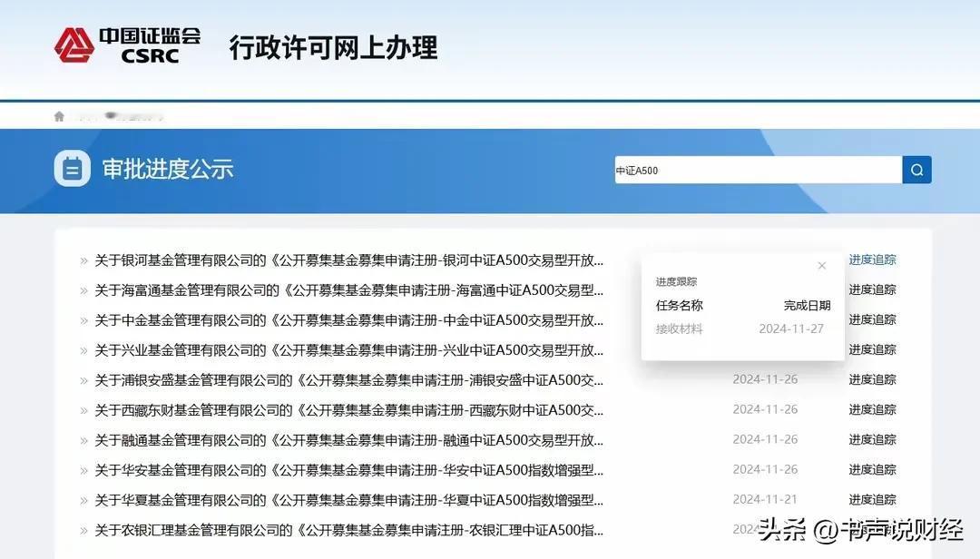Click the 完成日期 column header in popup

[807, 305]
